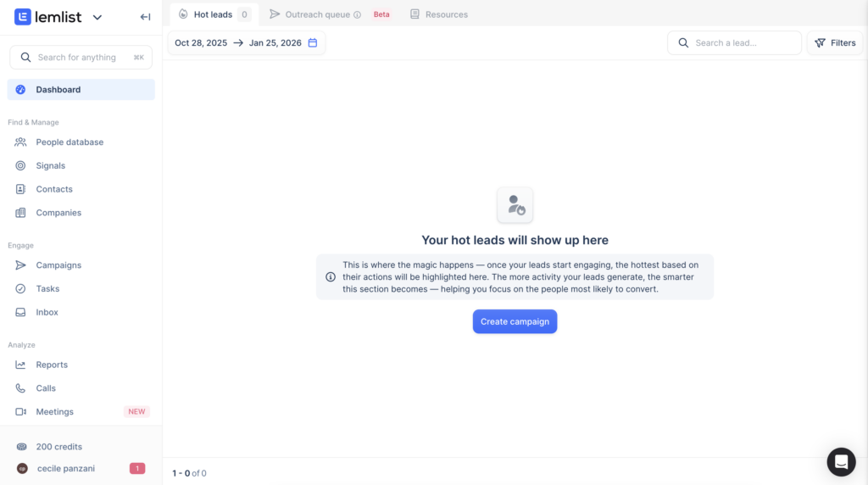Click the Signals target icon
Viewport: 868px width, 485px height.
20,166
